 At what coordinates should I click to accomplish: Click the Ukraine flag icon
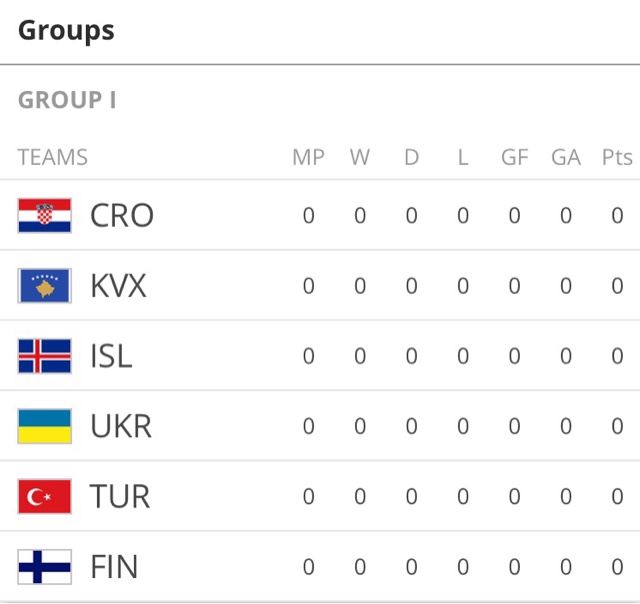click(44, 426)
